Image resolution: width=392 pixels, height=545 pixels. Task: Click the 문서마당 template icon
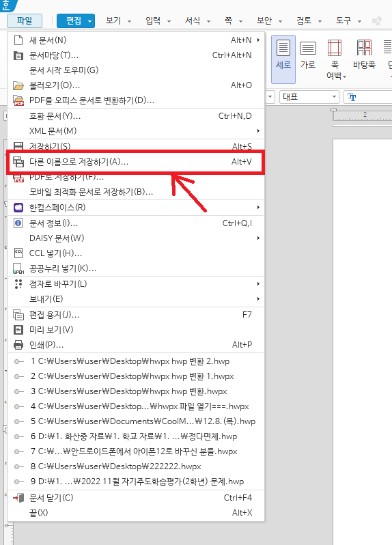[18, 55]
